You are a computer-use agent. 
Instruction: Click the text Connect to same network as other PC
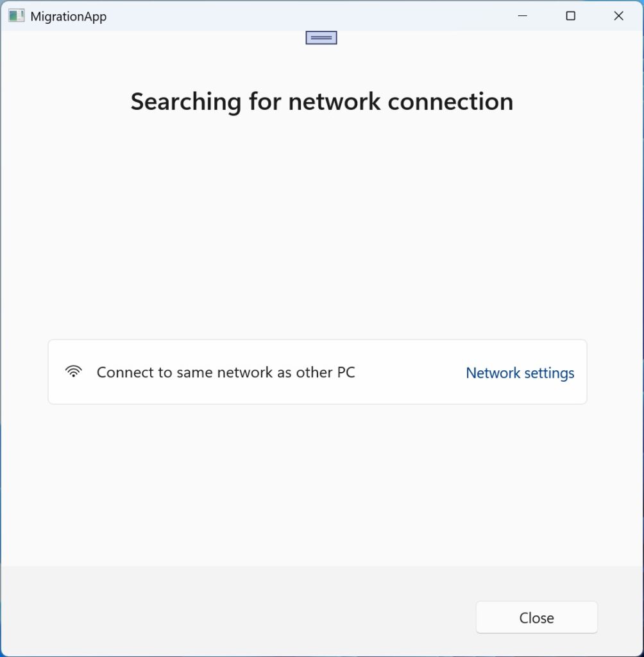(x=226, y=372)
